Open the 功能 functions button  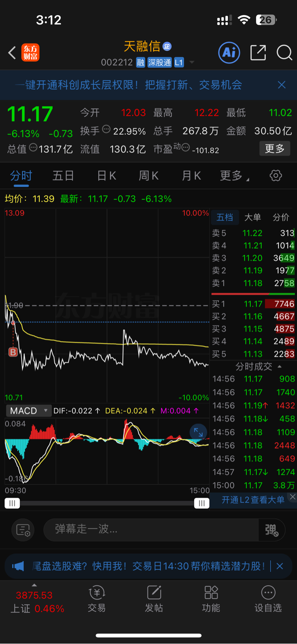click(x=211, y=599)
